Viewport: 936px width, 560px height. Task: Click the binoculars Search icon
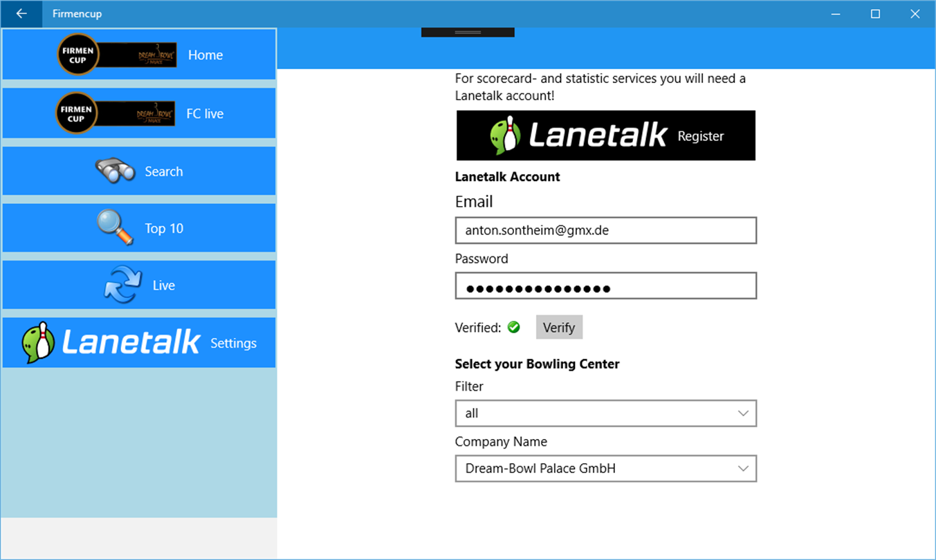point(116,171)
